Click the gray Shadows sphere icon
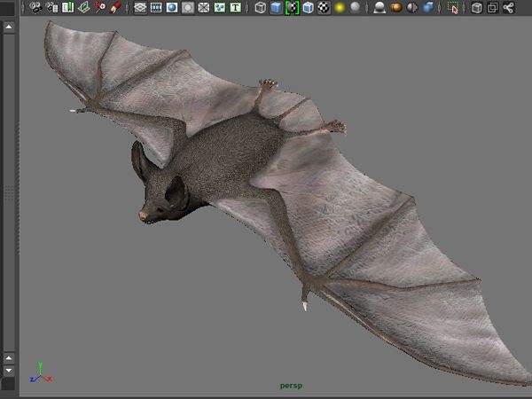 (355, 7)
